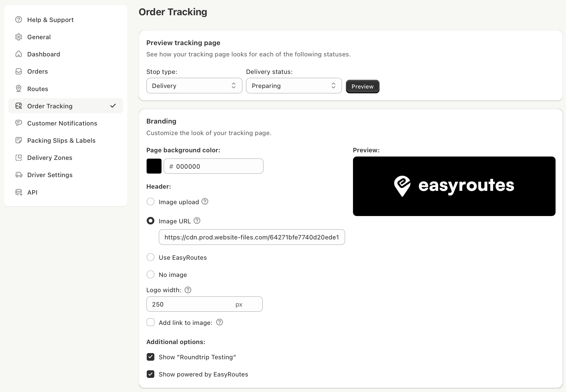Click the General settings gear icon
Image resolution: width=566 pixels, height=392 pixels.
click(x=19, y=37)
